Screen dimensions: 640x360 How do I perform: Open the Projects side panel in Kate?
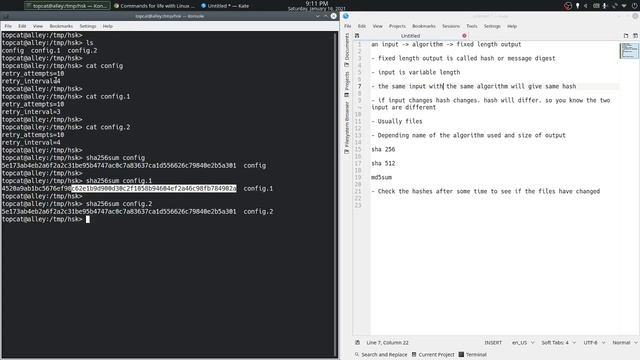(x=347, y=84)
